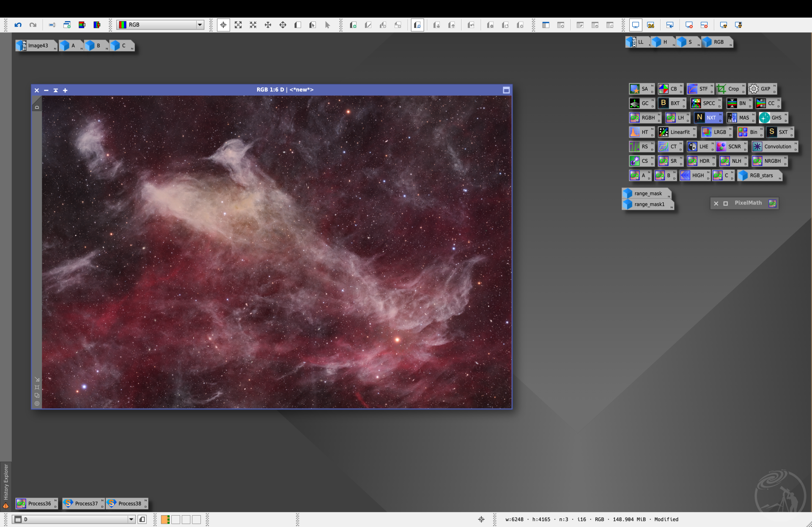Select the range_mask1 image icon
Screen dimensions: 812x527
tap(648, 204)
